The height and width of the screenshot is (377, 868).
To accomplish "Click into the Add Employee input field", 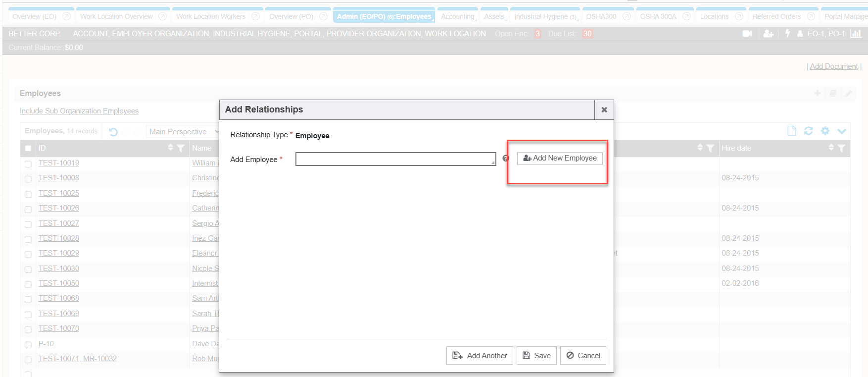I will [395, 159].
